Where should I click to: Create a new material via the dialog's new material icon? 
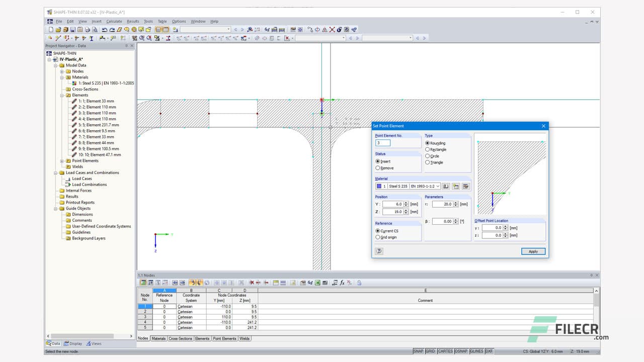click(456, 186)
